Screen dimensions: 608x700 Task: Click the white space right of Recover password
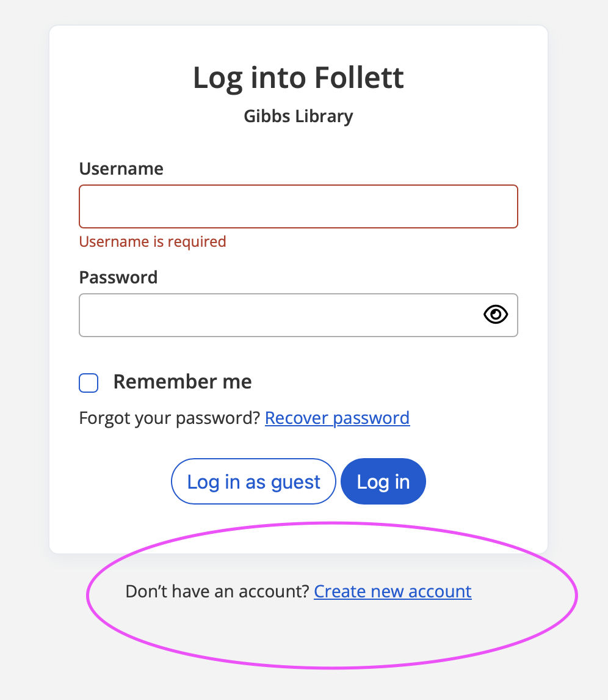click(x=470, y=418)
